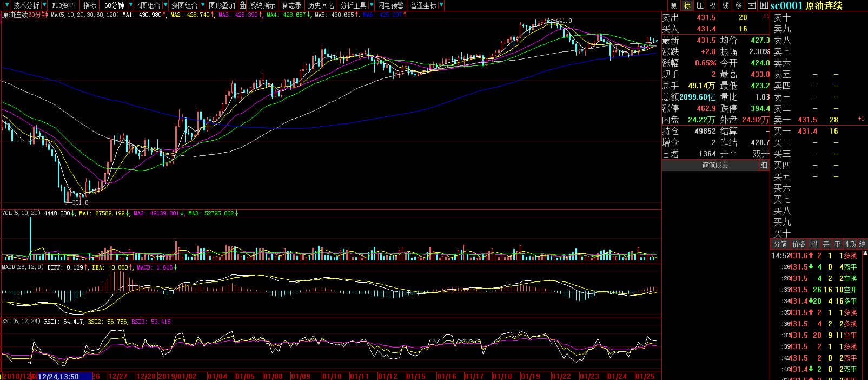Toggle the highlighted 标 marker button
This screenshot has height=380, width=868.
pyautogui.click(x=687, y=5)
